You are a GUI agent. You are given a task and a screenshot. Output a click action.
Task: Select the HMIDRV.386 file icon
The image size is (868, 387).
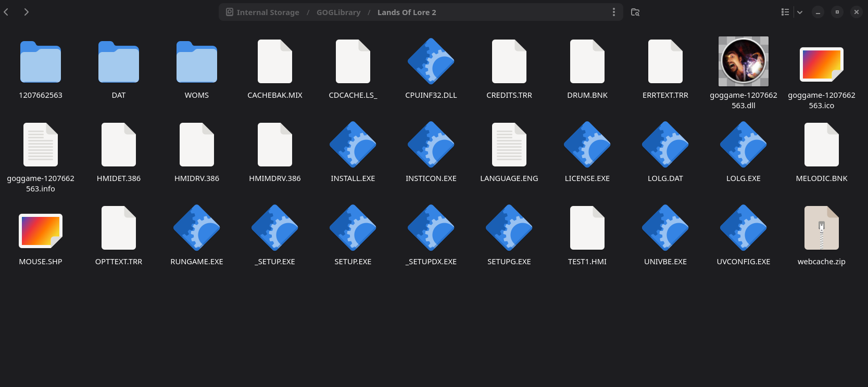197,145
